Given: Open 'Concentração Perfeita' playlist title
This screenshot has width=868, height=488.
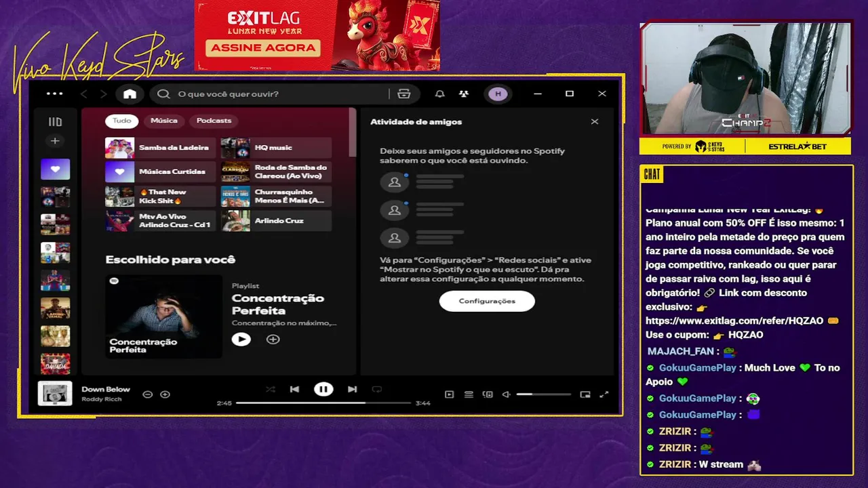Looking at the screenshot, I should pyautogui.click(x=278, y=304).
